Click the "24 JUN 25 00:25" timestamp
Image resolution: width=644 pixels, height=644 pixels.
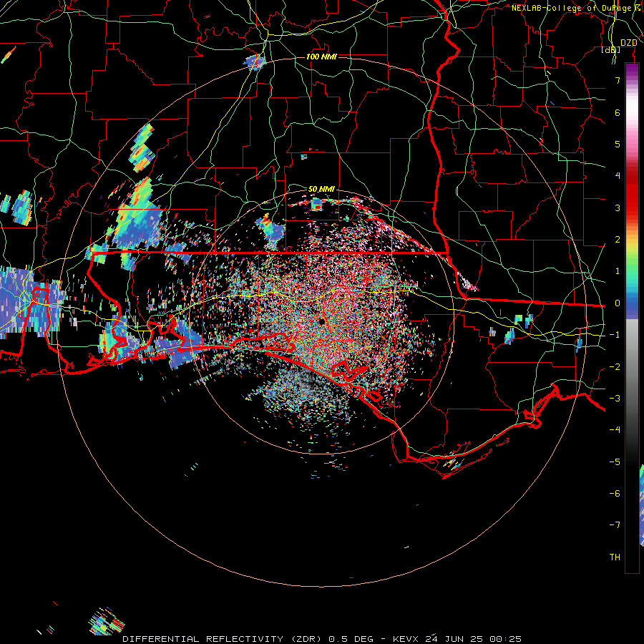pos(473,639)
